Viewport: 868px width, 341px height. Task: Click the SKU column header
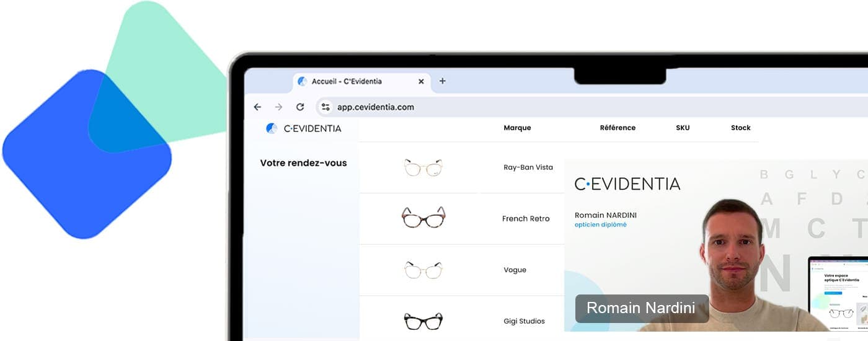point(683,128)
